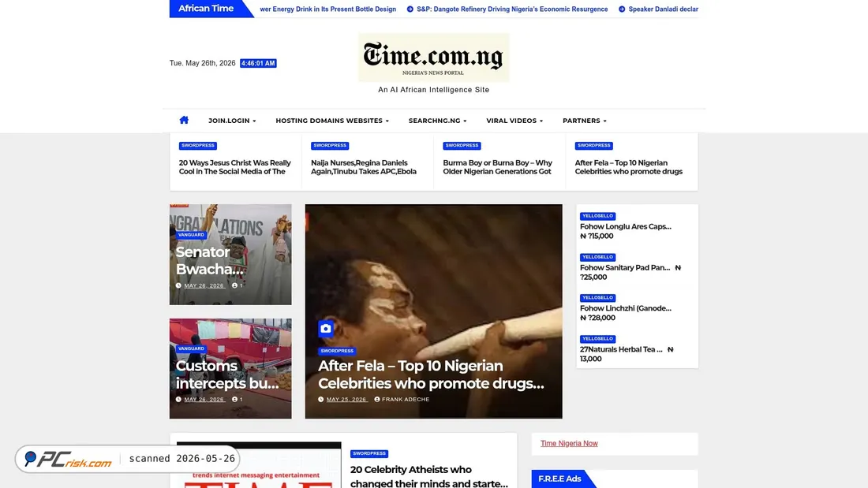Open '20 Celebrity Atheists' article headline
Image resolution: width=868 pixels, height=488 pixels.
[x=429, y=476]
